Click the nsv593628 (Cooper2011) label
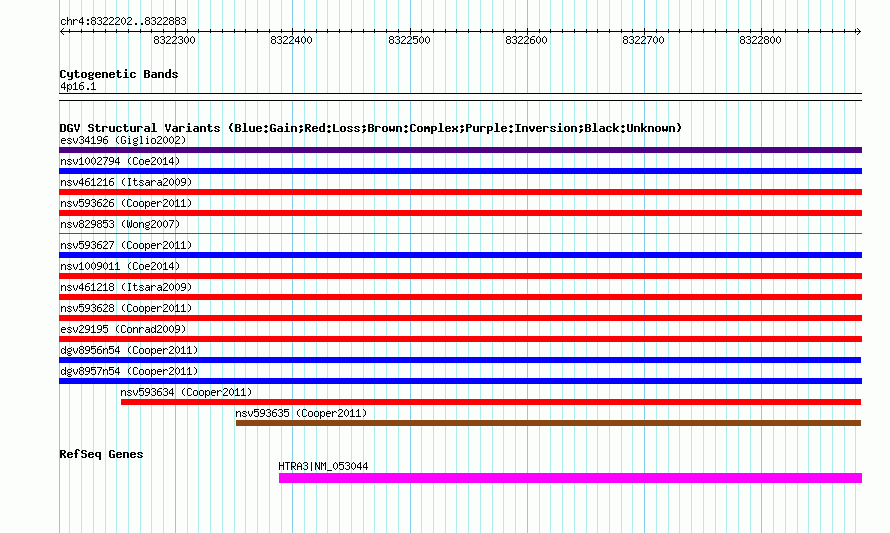Image resolution: width=890 pixels, height=533 pixels. tap(126, 308)
